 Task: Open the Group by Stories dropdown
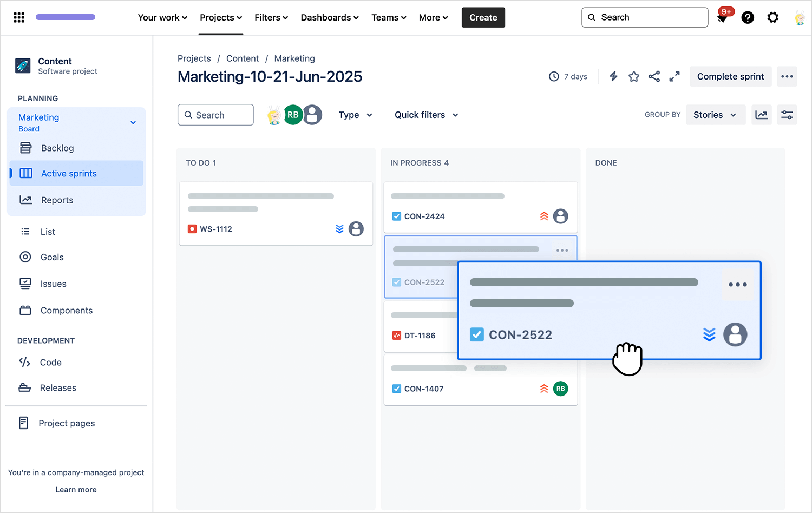pos(715,115)
